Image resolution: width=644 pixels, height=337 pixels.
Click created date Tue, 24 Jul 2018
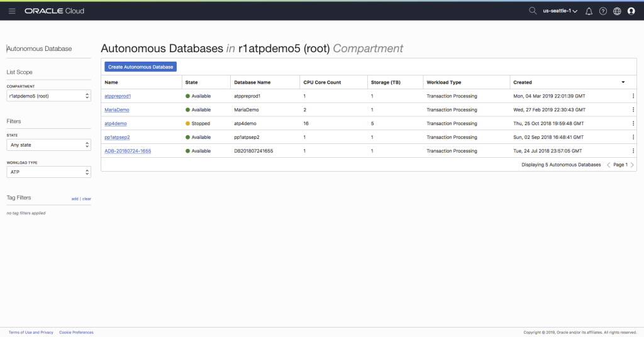pyautogui.click(x=548, y=151)
